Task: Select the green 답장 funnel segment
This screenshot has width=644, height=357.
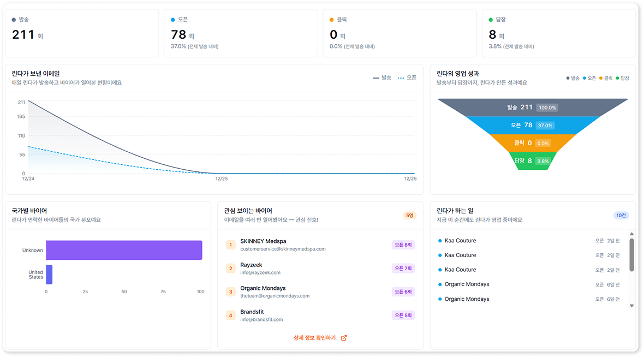Action: pos(532,161)
